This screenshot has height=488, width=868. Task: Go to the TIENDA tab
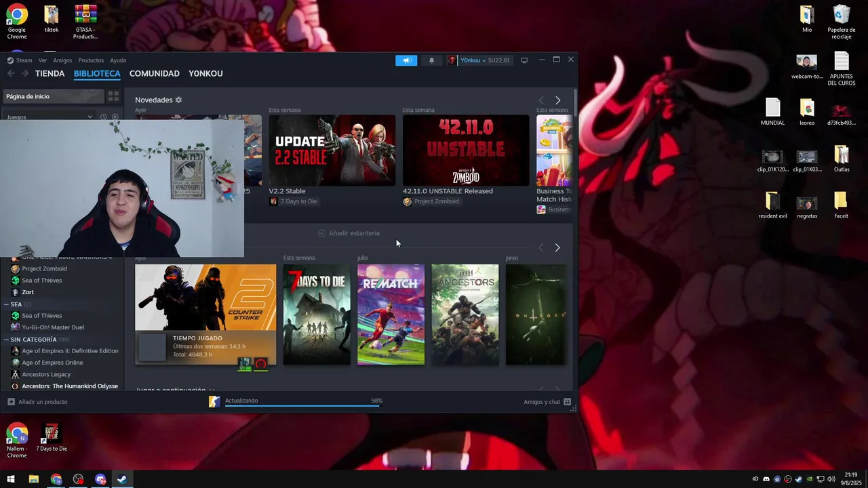click(50, 73)
